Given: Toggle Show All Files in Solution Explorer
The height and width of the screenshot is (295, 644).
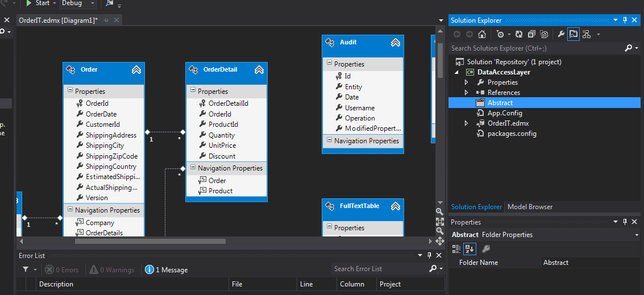Looking at the screenshot, I should tap(544, 35).
